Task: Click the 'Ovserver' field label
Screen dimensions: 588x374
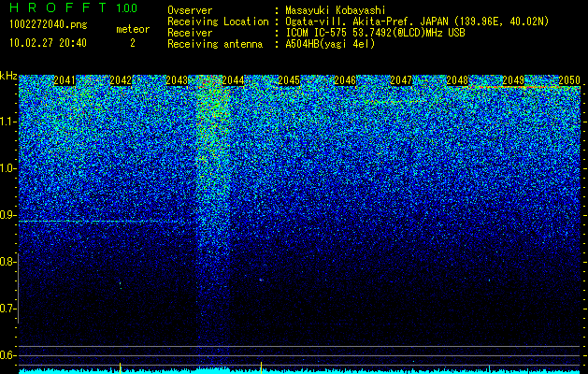Action: point(190,10)
